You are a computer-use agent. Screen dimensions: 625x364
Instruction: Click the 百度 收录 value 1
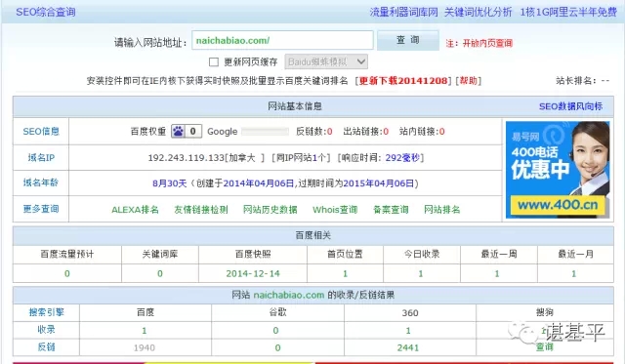point(145,330)
